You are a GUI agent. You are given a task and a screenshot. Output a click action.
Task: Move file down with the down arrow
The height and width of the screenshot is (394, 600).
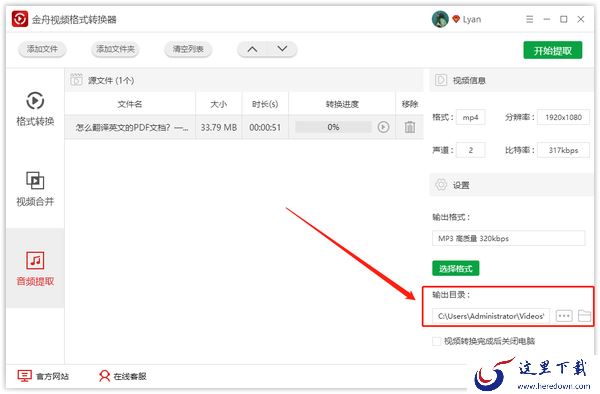(282, 49)
